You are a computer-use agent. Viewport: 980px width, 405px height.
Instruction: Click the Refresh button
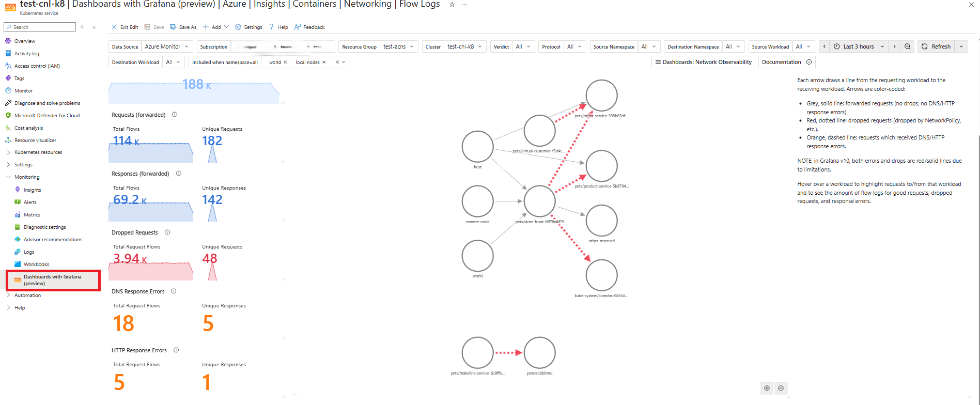tap(936, 46)
